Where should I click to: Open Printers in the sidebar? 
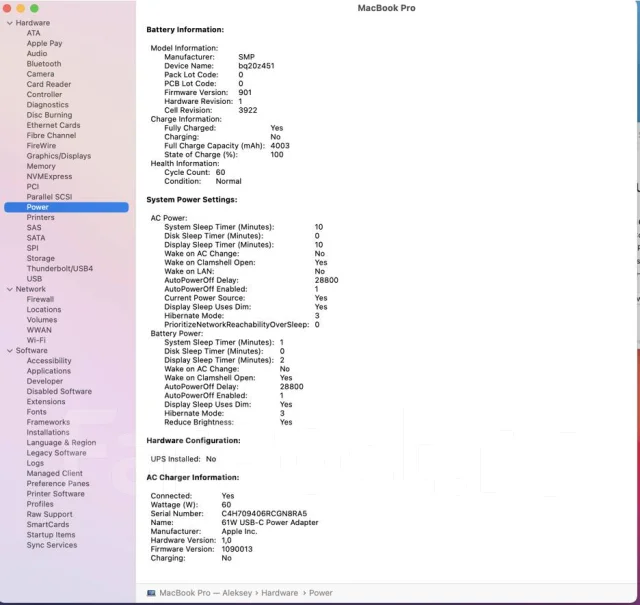coord(40,217)
